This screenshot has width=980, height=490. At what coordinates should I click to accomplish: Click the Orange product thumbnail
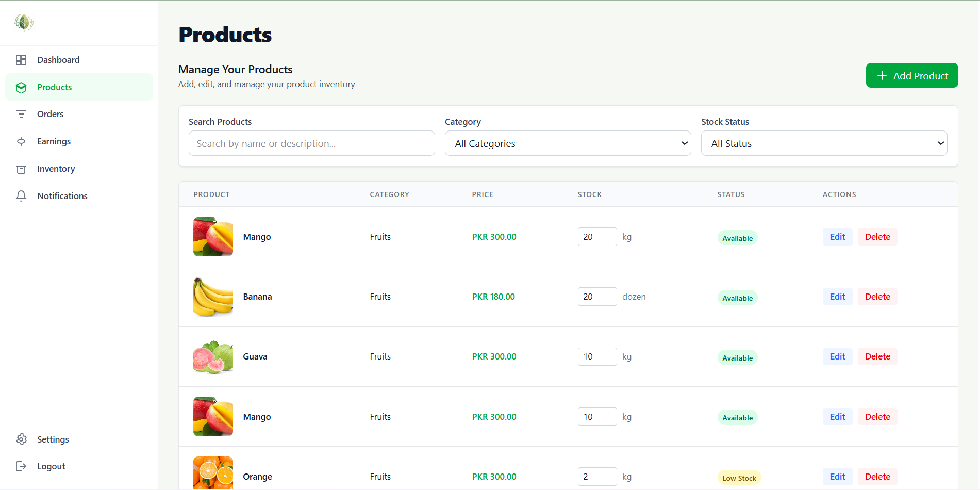pyautogui.click(x=213, y=473)
